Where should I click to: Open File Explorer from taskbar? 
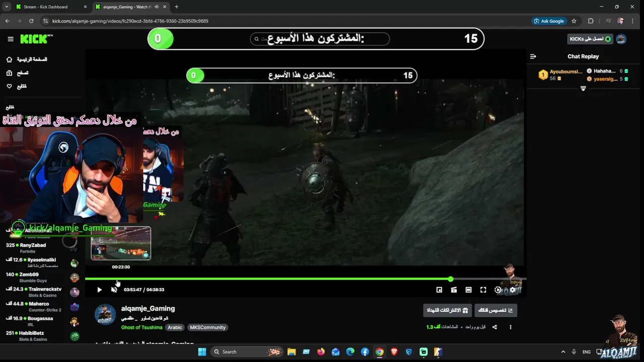click(291, 352)
